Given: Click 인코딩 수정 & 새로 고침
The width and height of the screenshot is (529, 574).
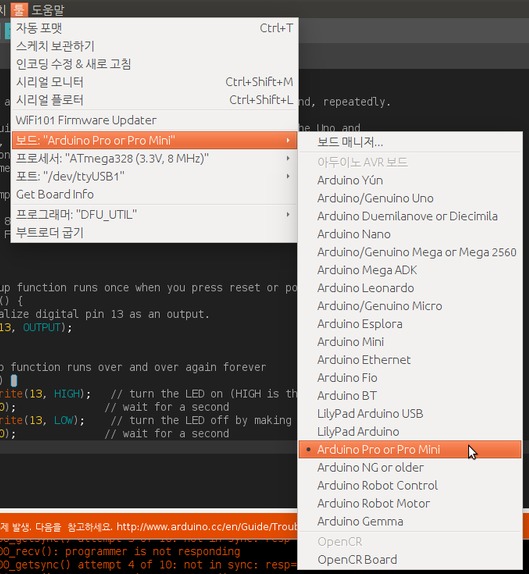Looking at the screenshot, I should (x=154, y=64).
